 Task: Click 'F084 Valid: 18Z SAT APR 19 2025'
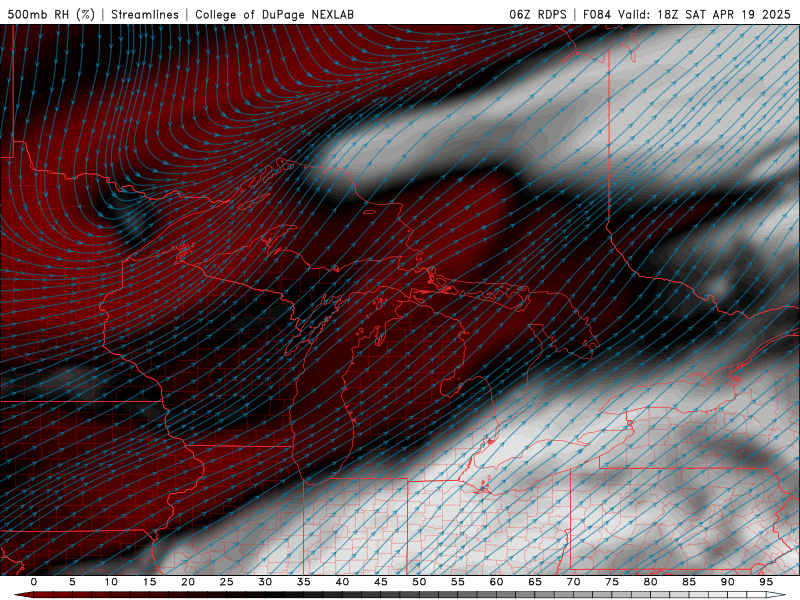pos(686,14)
